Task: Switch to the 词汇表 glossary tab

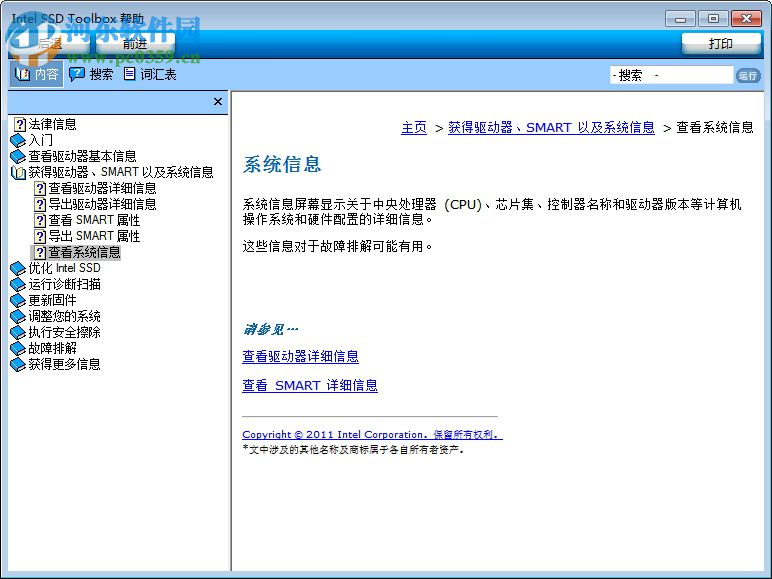Action: pos(150,74)
